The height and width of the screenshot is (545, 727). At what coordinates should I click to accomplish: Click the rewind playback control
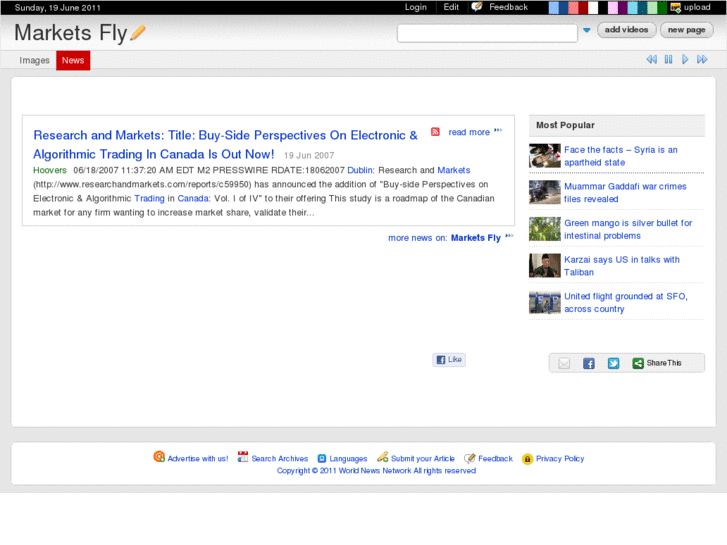(x=651, y=59)
